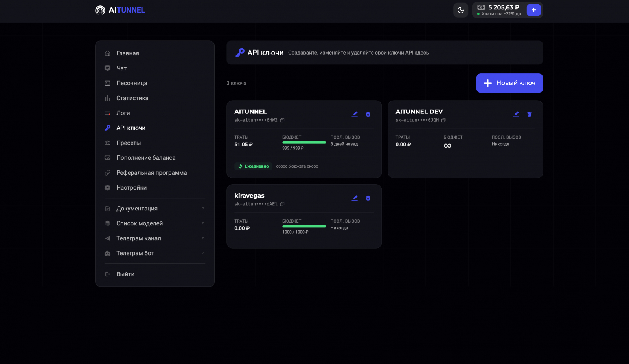629x364 pixels.
Task: Click the gear icon beside Настройки
Action: [x=107, y=188]
